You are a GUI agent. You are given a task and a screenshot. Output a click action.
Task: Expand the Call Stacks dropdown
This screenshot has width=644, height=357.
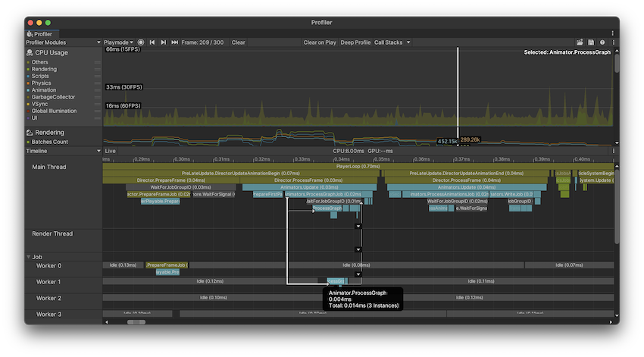(x=392, y=42)
